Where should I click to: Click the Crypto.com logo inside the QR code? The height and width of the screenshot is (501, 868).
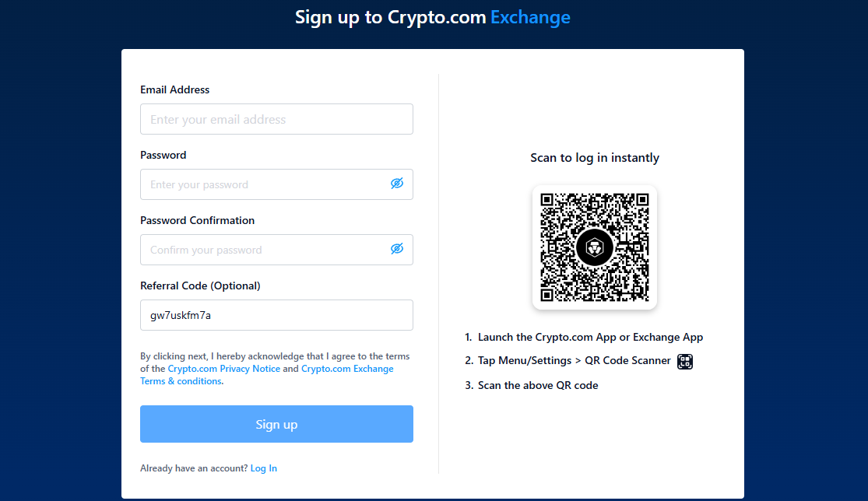click(594, 247)
